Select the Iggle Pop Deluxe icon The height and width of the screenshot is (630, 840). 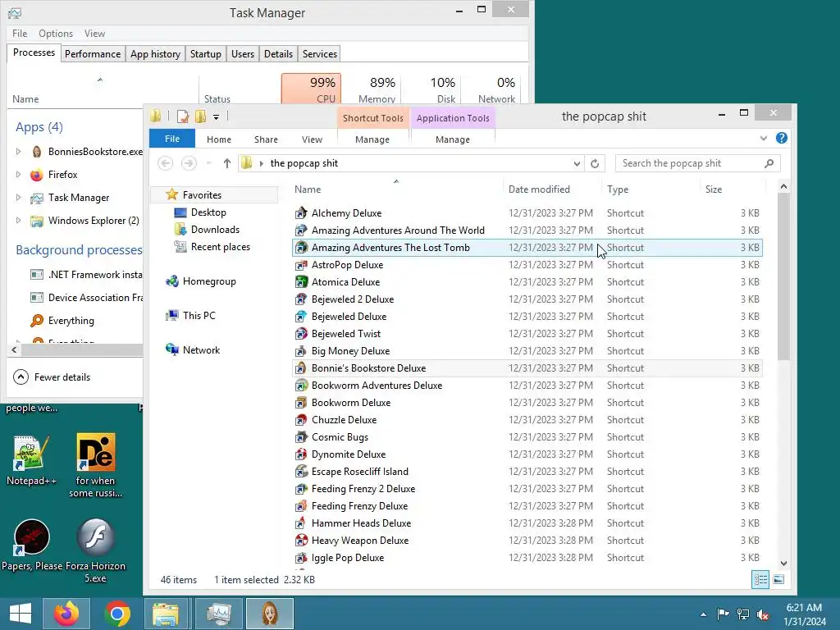pos(302,558)
